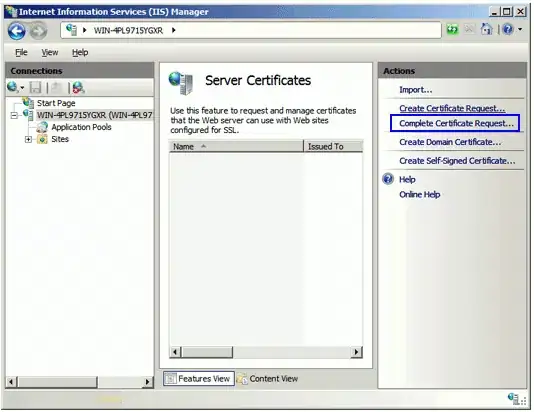This screenshot has height=412, width=534.
Task: Click Import action in Actions pane
Action: point(415,90)
